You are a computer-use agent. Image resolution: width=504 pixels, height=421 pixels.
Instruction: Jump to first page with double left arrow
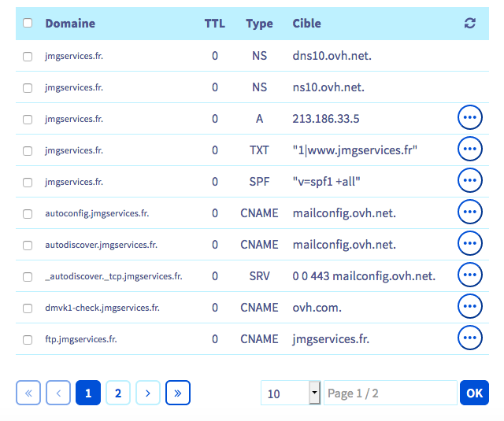pyautogui.click(x=28, y=393)
